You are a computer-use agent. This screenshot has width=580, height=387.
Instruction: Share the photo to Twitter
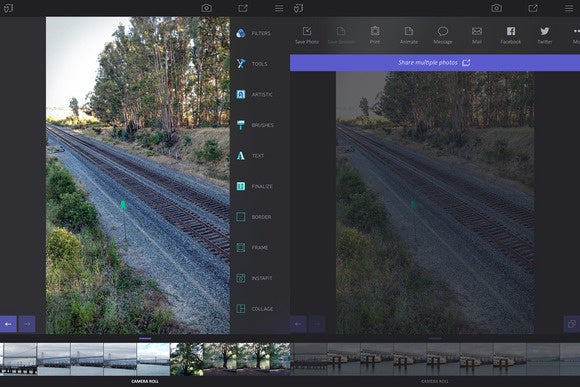point(545,36)
